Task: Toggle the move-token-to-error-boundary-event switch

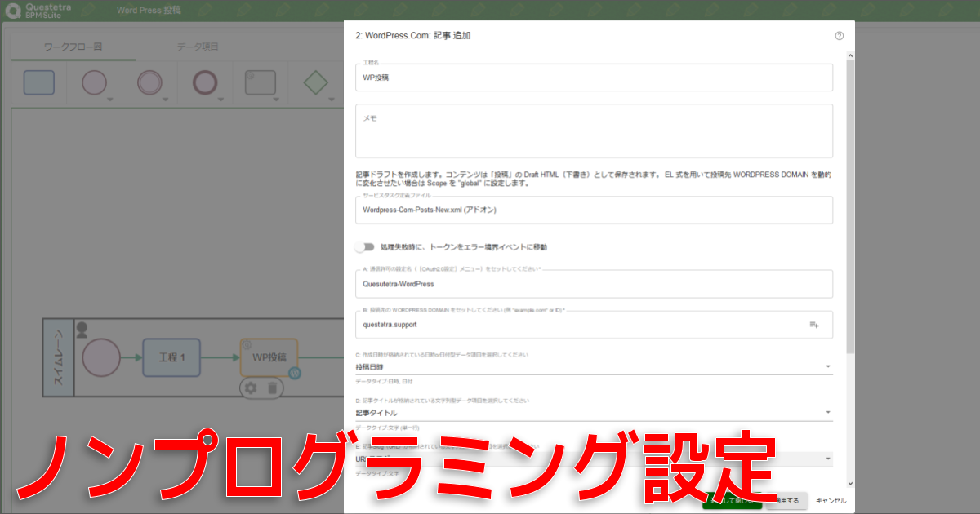Action: 364,246
